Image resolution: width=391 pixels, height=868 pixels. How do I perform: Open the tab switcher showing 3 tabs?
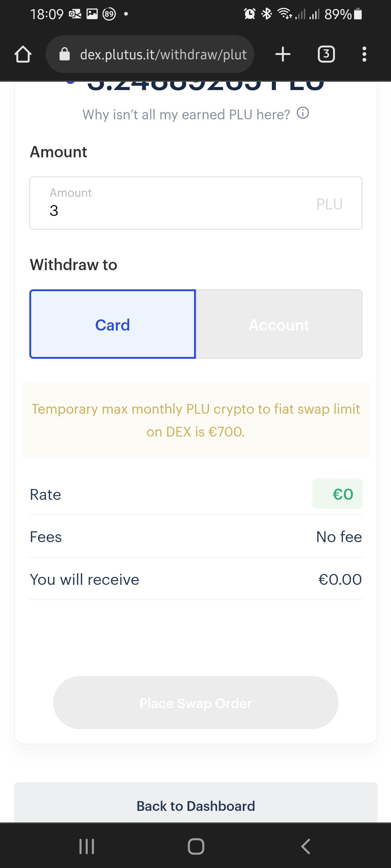[326, 54]
